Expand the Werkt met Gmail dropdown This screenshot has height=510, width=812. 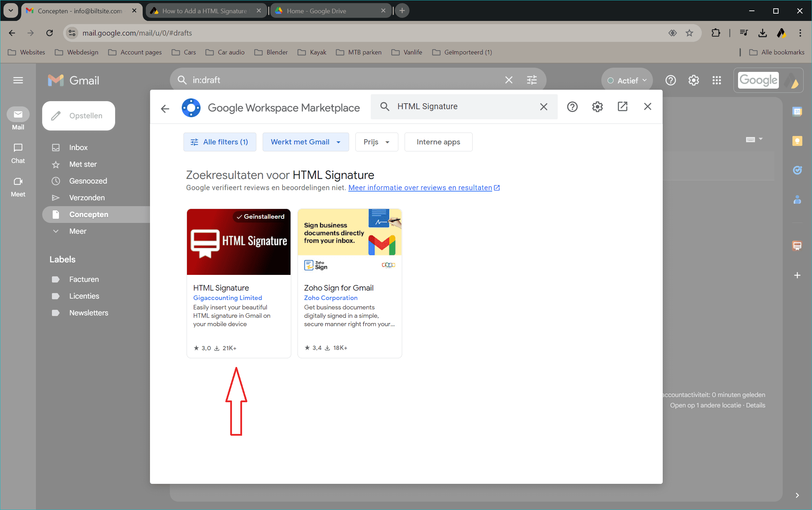306,142
